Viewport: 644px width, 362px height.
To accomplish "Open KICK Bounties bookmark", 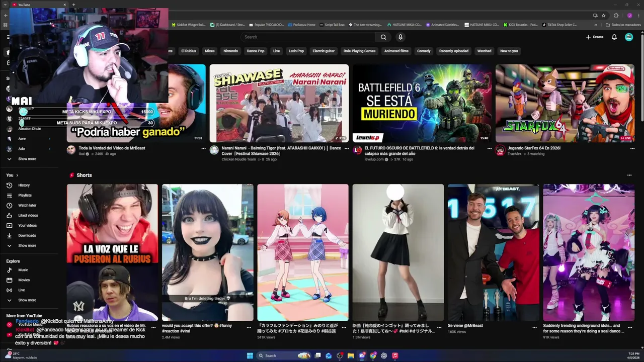I will tap(520, 25).
